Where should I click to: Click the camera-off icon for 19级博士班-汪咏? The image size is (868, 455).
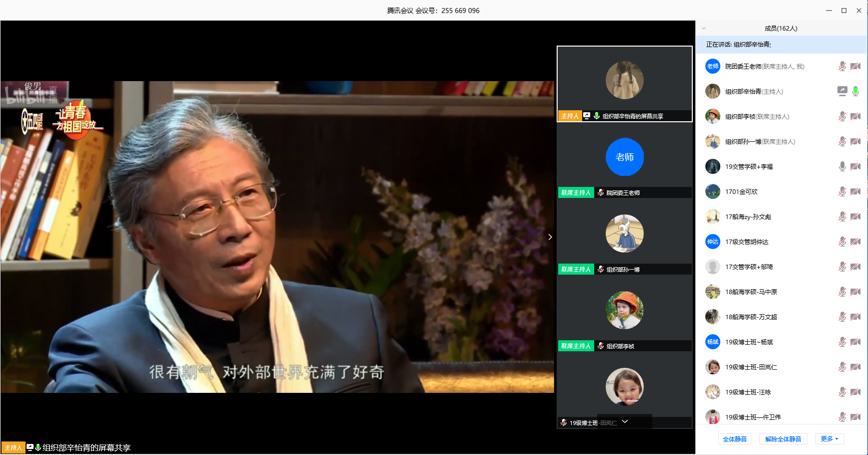[x=855, y=392]
